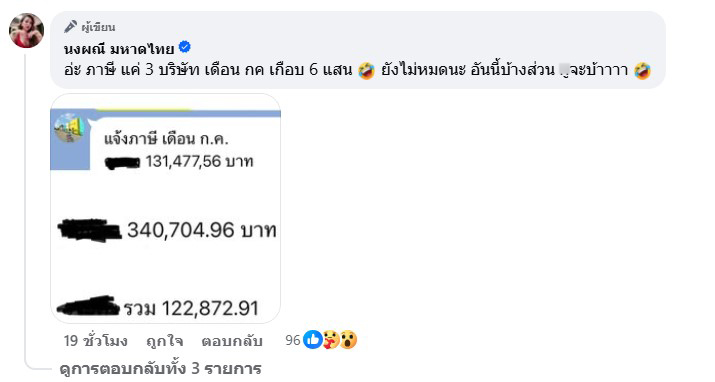
Task: Click the care hug reaction emoji
Action: pyautogui.click(x=331, y=340)
